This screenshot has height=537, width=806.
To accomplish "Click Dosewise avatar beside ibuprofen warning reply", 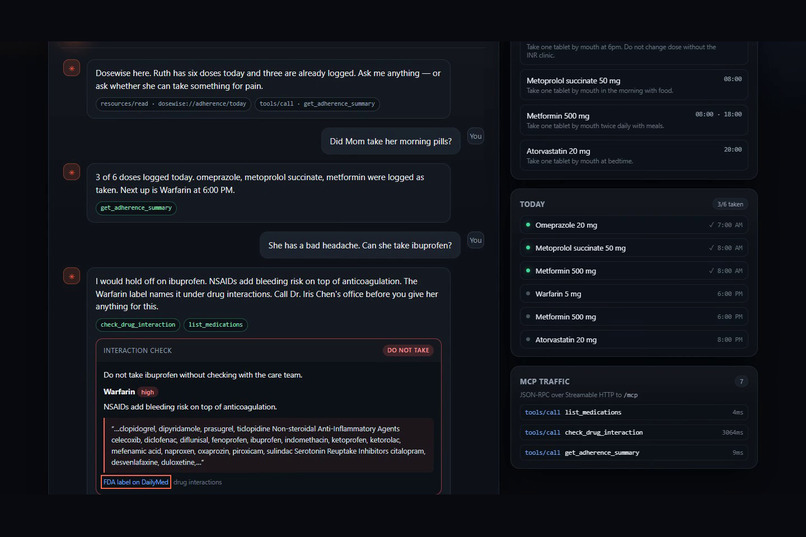I will click(x=71, y=276).
